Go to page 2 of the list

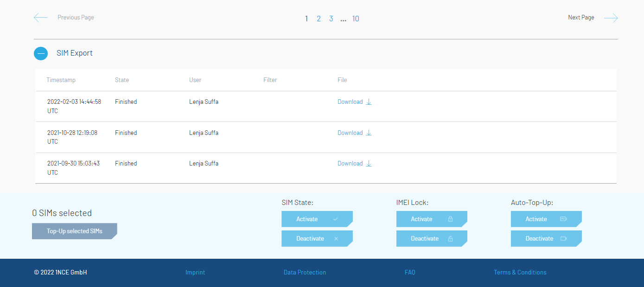[x=319, y=19]
